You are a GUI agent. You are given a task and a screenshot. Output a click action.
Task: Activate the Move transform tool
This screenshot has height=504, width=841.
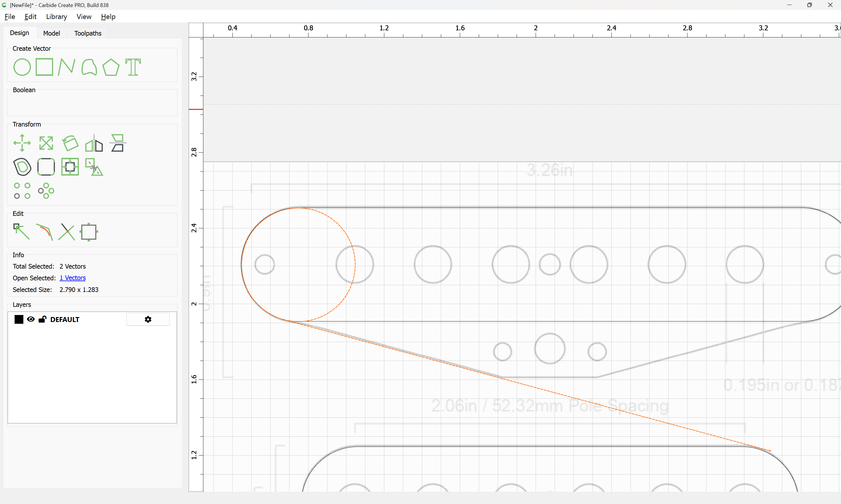pos(22,143)
